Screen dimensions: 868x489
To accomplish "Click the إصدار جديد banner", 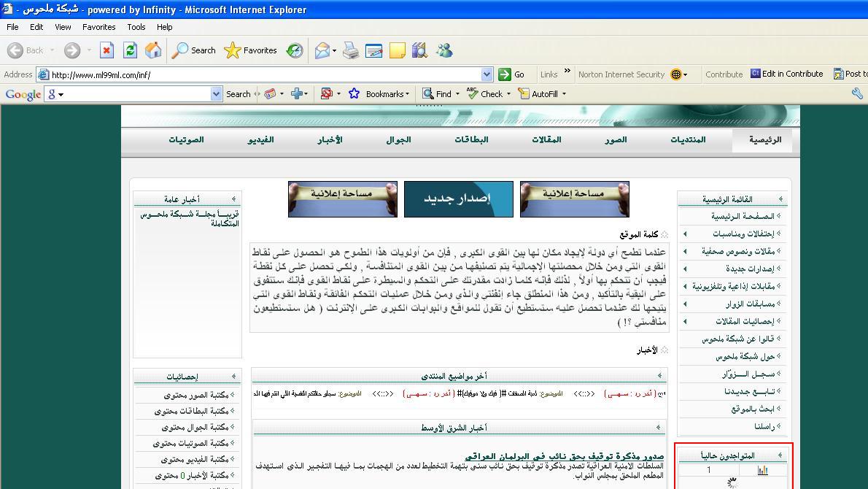I will click(x=458, y=199).
